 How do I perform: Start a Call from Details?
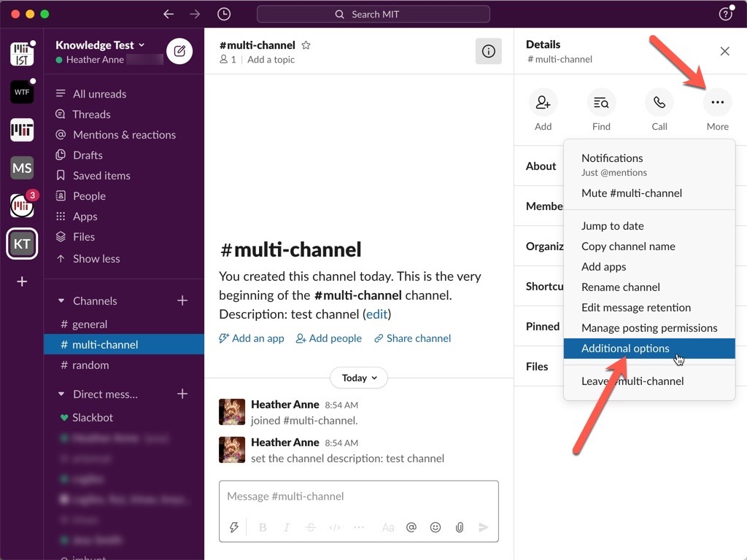click(x=659, y=102)
